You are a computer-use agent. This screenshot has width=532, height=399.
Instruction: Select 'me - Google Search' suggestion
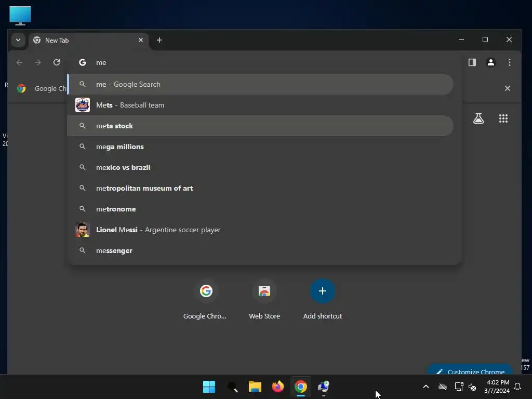260,84
